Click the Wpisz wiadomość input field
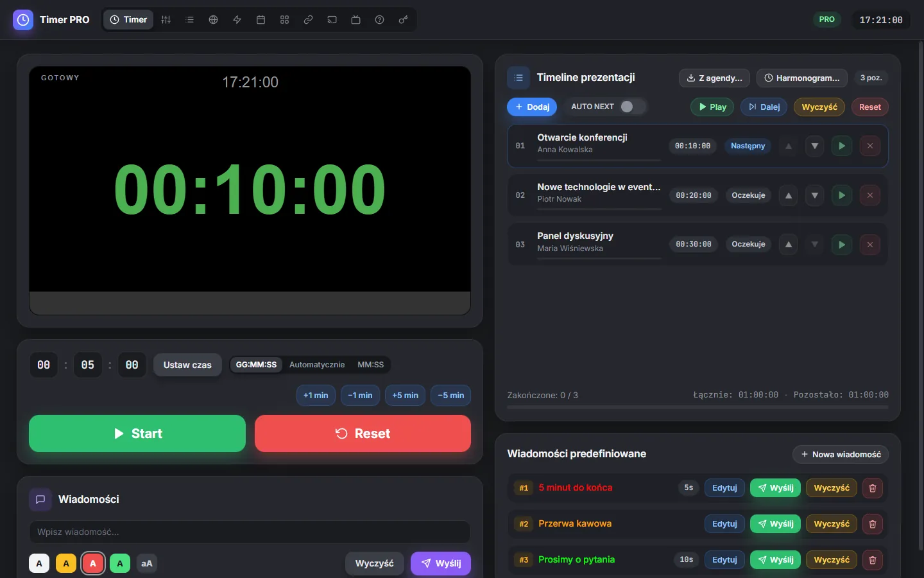924x578 pixels. point(250,532)
